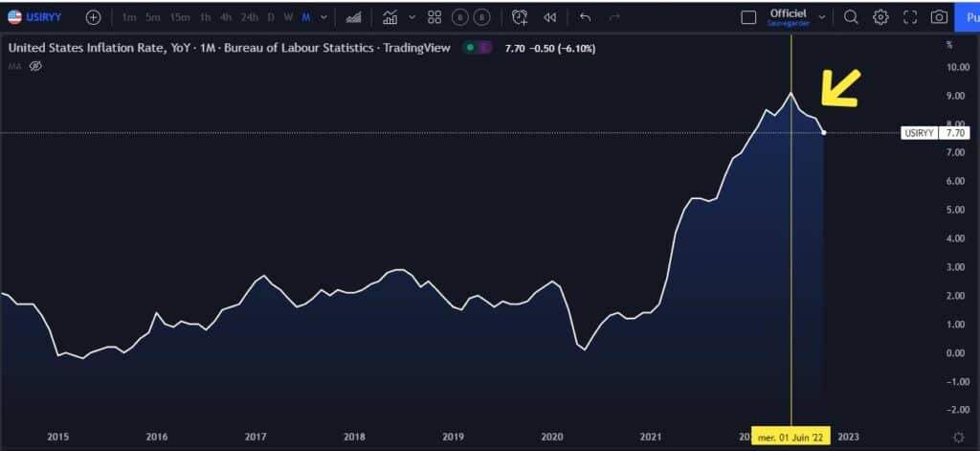This screenshot has height=451, width=980.
Task: Start bar replay with the rewind icon
Action: (549, 17)
